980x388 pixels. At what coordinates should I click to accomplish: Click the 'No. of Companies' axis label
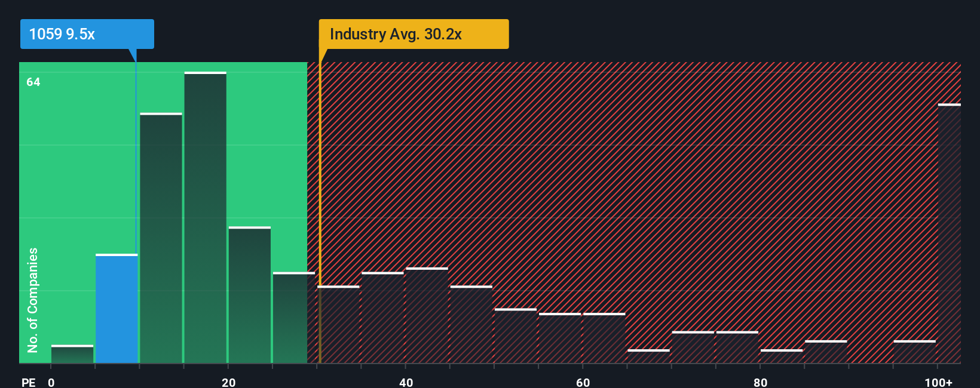pyautogui.click(x=33, y=300)
